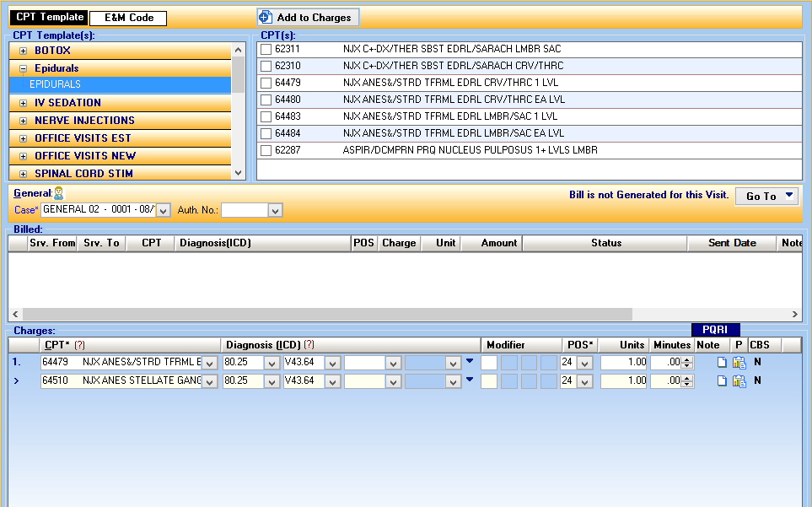Switch to the E&M Code tab

[128, 18]
